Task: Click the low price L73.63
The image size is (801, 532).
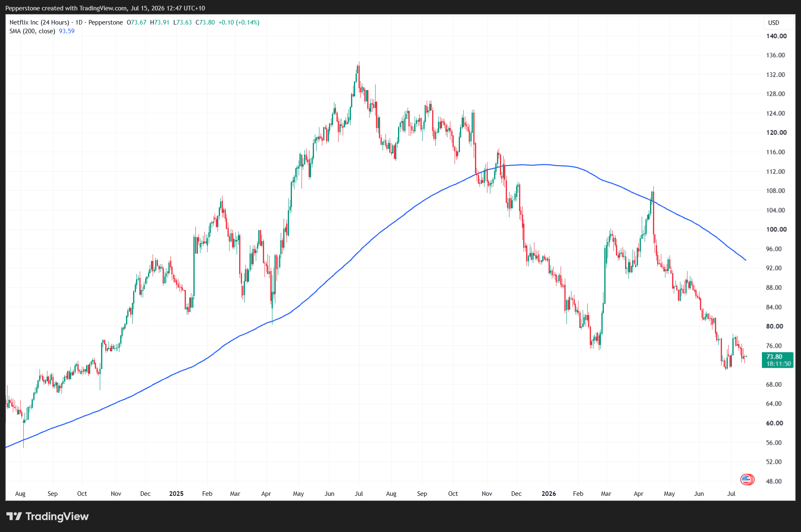Action: coord(183,22)
